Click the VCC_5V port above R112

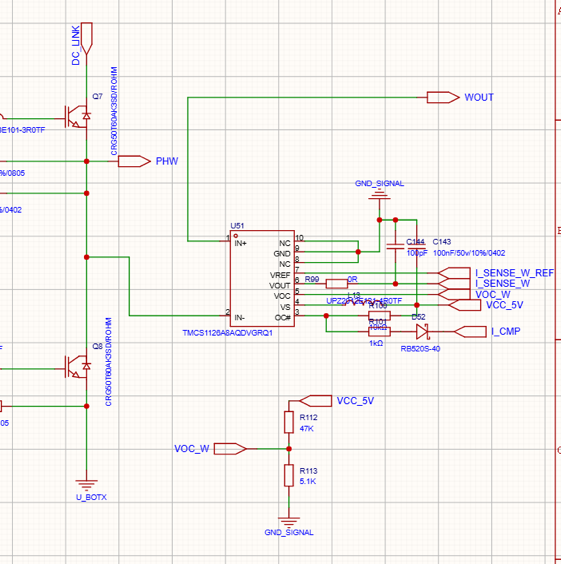click(315, 401)
